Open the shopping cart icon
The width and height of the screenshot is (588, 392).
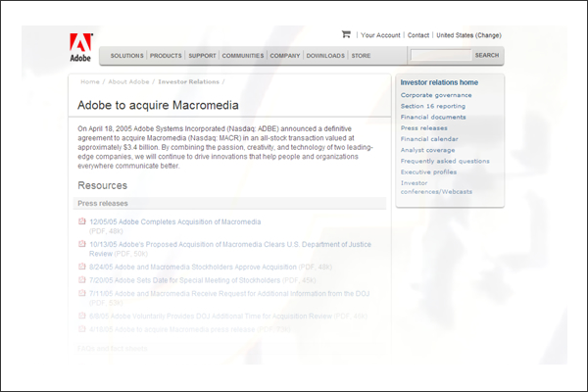[x=346, y=34]
